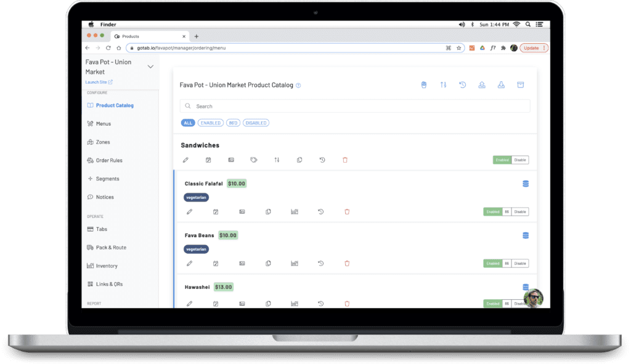Open Segments in sidebar
This screenshot has height=364, width=631.
coord(104,179)
